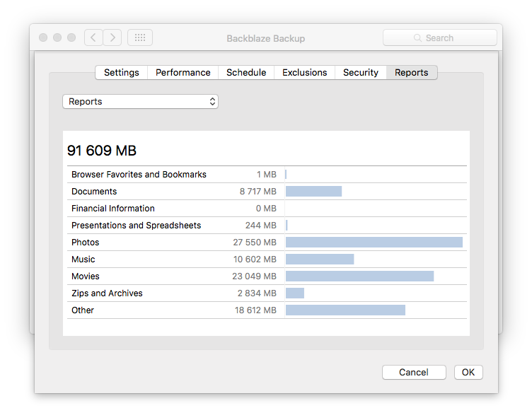Select Presentations and Spreadsheets row label
The image size is (532, 408).
(x=136, y=225)
